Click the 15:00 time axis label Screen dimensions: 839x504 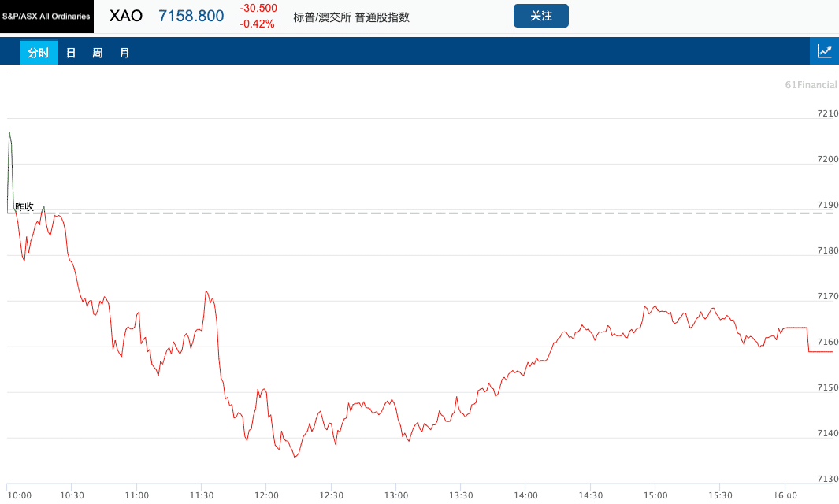(x=655, y=495)
